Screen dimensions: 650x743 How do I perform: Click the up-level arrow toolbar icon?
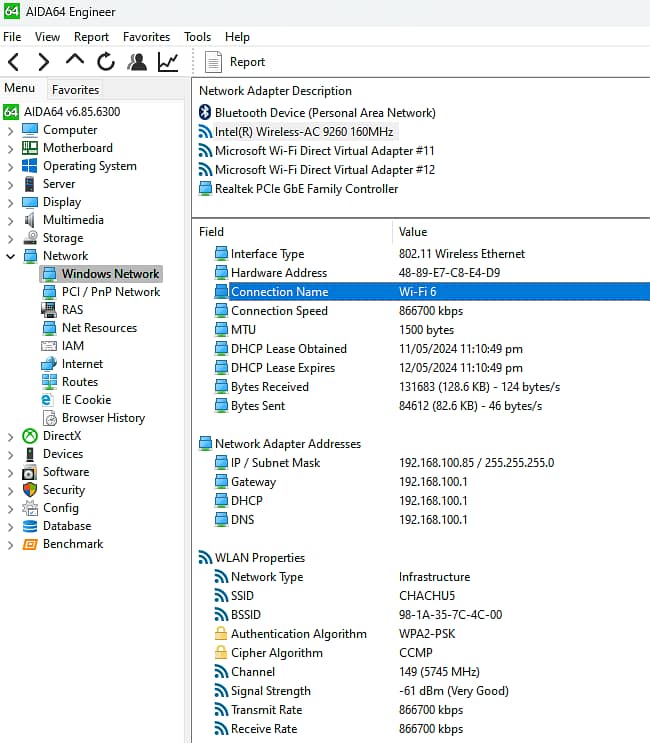75,60
